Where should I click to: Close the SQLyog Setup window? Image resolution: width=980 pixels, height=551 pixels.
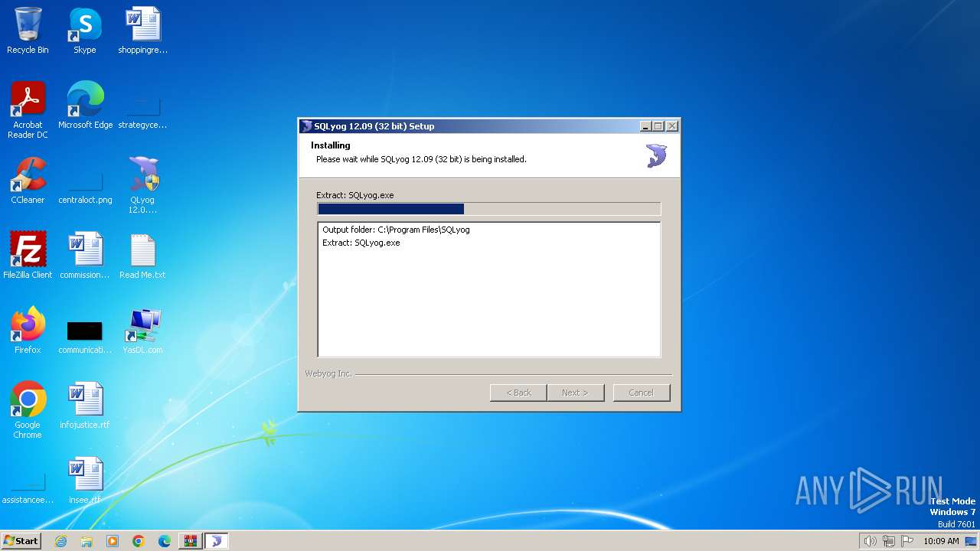pos(672,126)
